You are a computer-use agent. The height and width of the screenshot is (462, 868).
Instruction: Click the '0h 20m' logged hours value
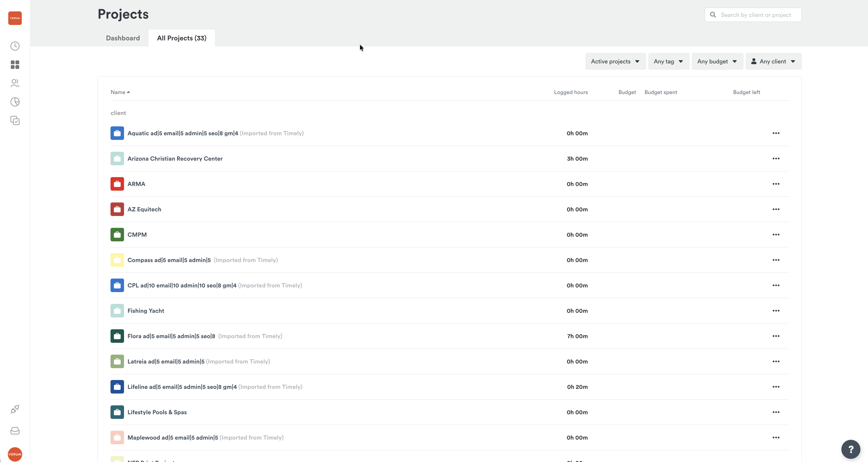point(577,387)
